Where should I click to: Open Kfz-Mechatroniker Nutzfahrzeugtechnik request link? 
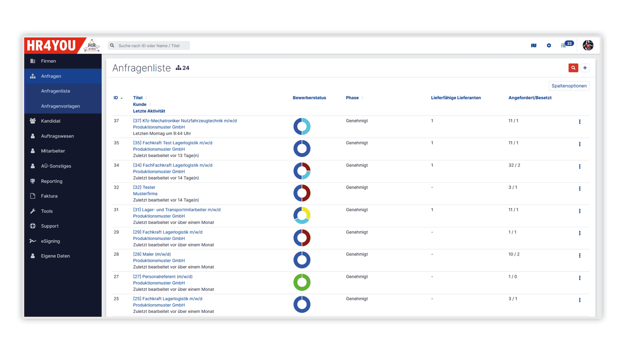[x=185, y=121]
